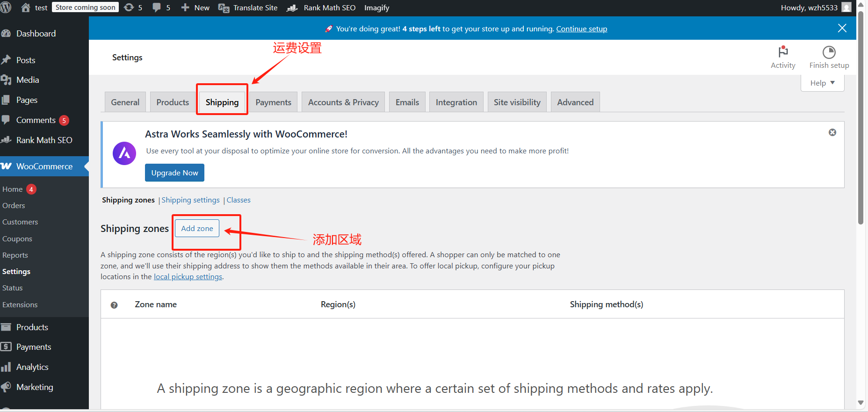
Task: Open the updates icon in admin bar
Action: pyautogui.click(x=129, y=7)
